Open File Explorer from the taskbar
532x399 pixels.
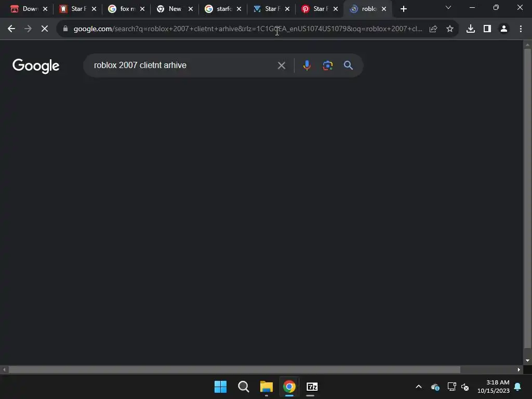(x=267, y=387)
